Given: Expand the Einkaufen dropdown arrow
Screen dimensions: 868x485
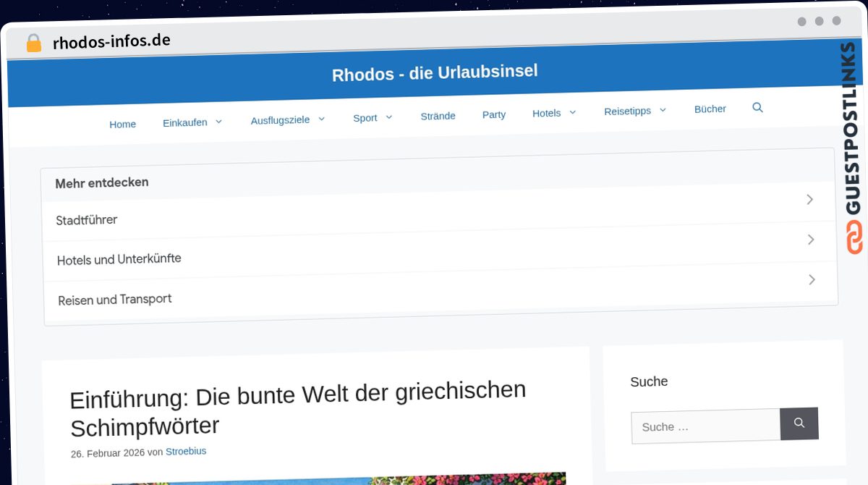Looking at the screenshot, I should (218, 121).
